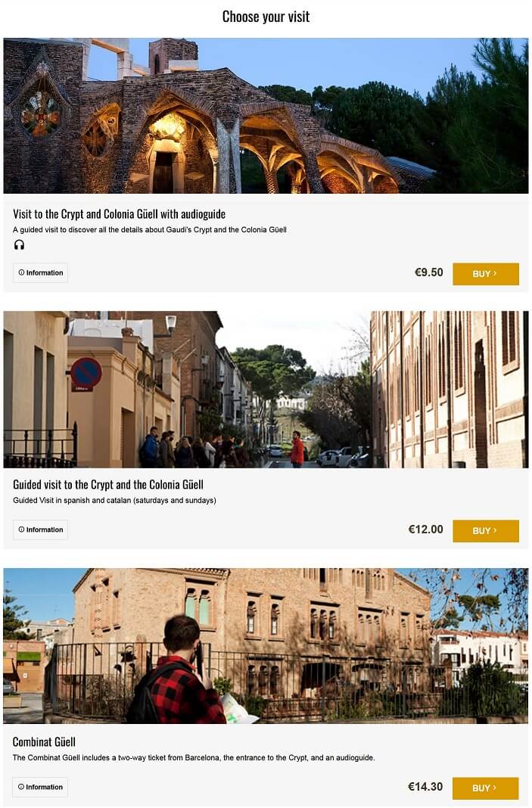The width and height of the screenshot is (532, 808).
Task: Select the 'Guided visit to the Crypt and the Colonia Güell' title
Action: click(x=108, y=484)
